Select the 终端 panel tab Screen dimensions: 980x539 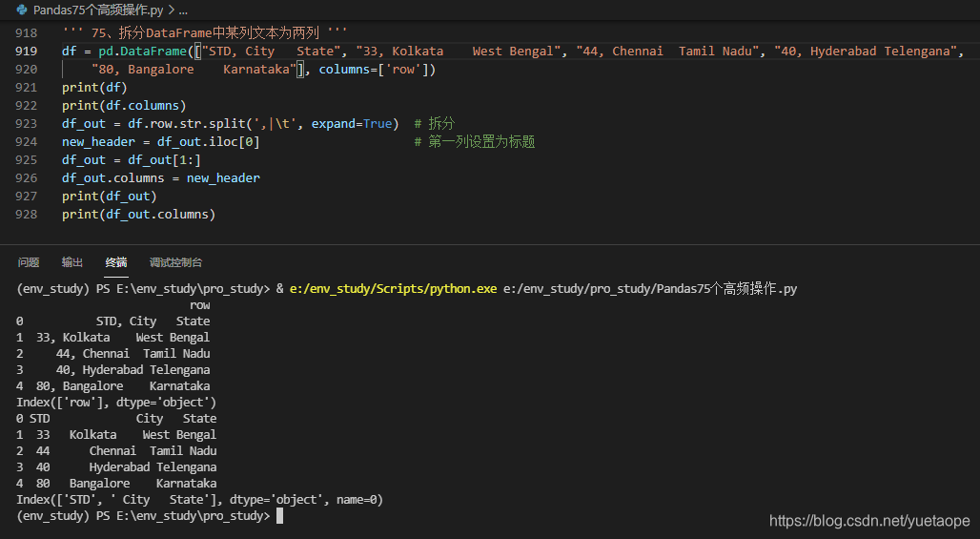point(116,262)
